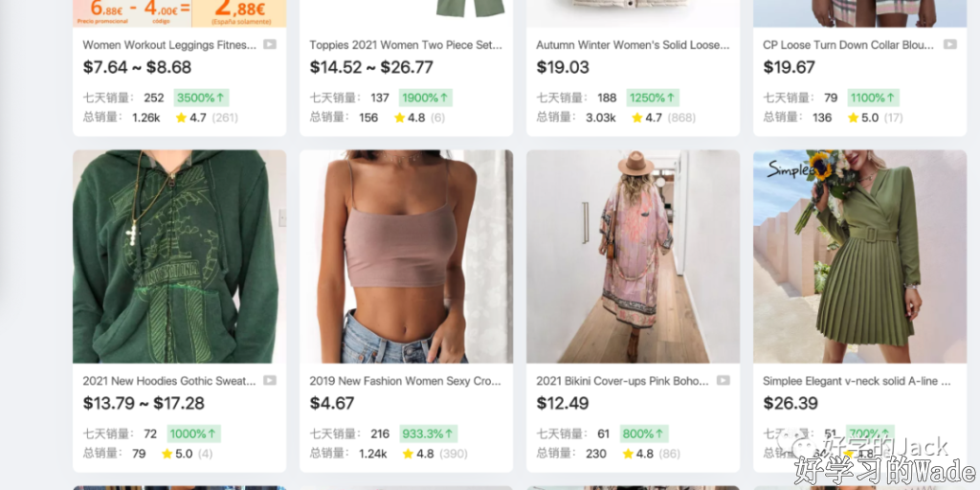Open the Simplee green dress product image

tap(860, 256)
